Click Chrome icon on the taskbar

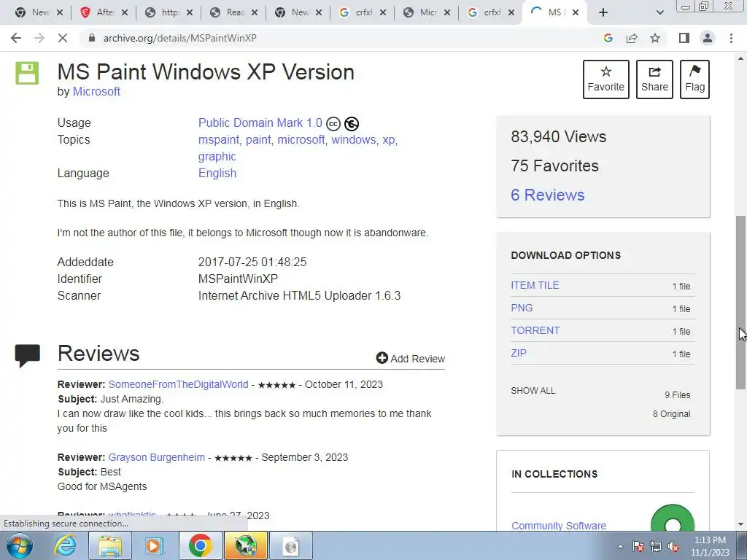pyautogui.click(x=200, y=545)
